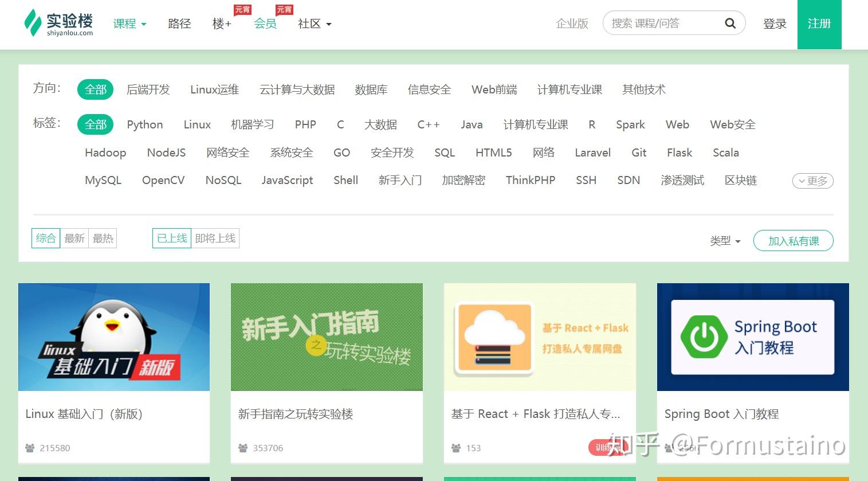The height and width of the screenshot is (481, 868).
Task: Select the NodeJS tag
Action: point(166,152)
